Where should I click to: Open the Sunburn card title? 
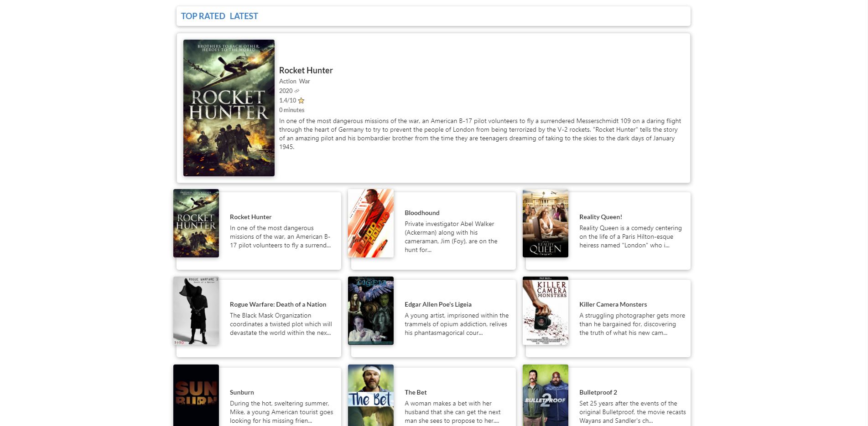pos(242,392)
